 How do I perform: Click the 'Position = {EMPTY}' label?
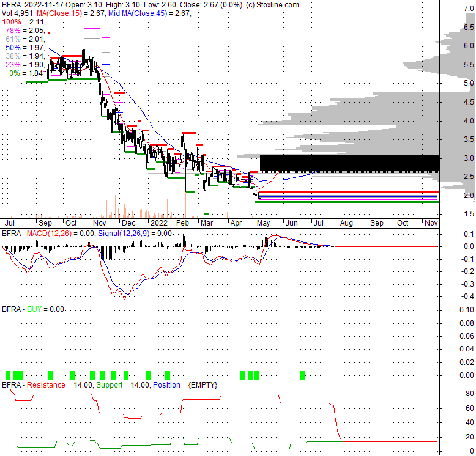(185, 385)
